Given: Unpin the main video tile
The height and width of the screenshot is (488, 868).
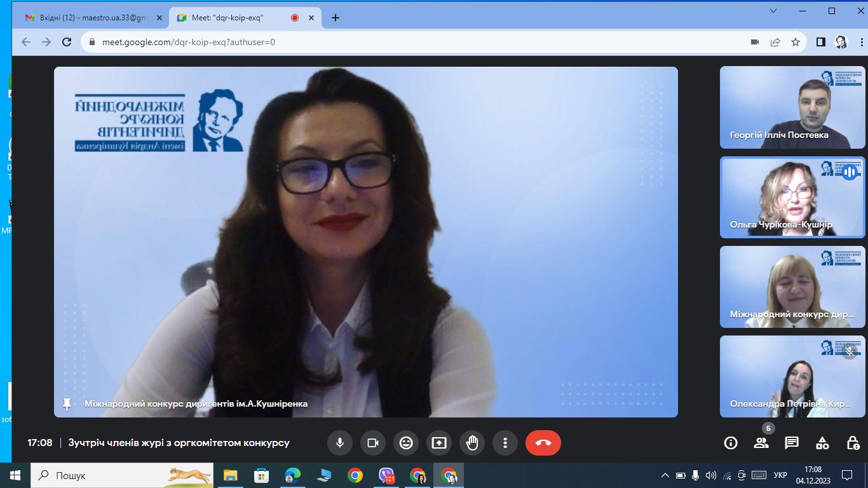Looking at the screenshot, I should (67, 403).
